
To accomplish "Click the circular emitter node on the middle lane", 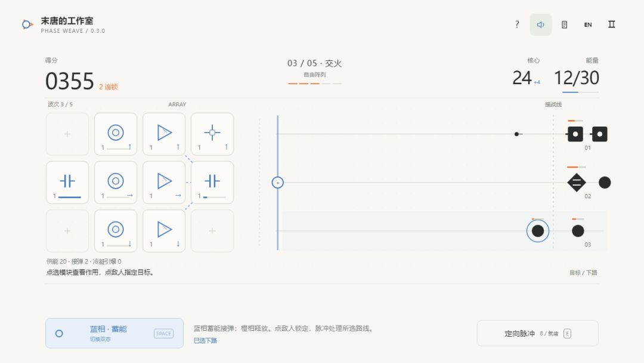I will (x=278, y=183).
